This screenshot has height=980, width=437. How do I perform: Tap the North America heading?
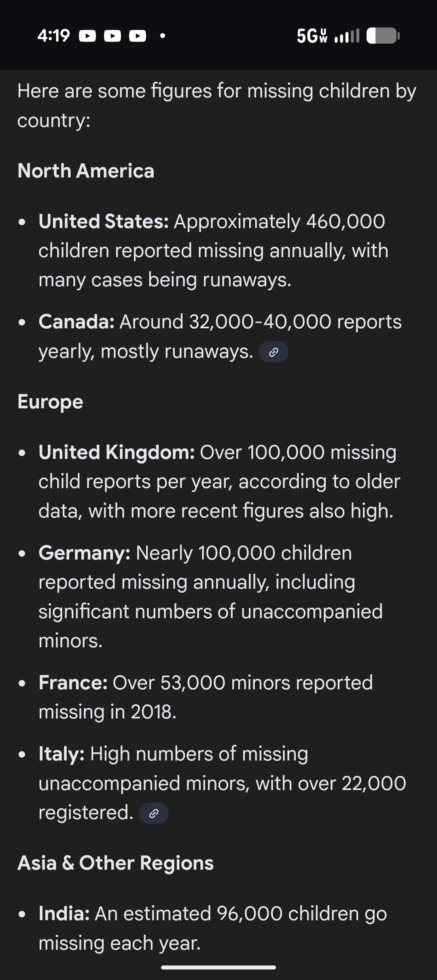[x=86, y=171]
